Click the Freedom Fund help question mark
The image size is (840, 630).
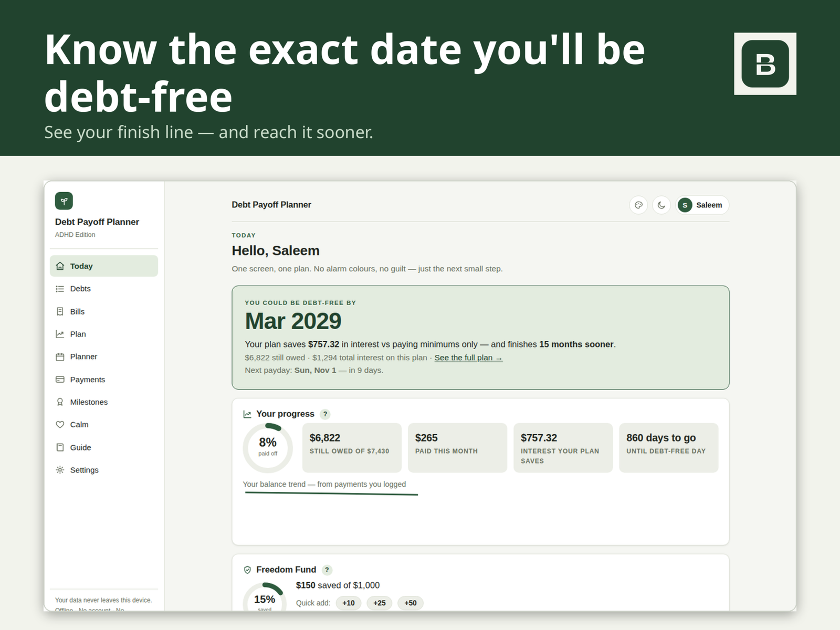(327, 570)
